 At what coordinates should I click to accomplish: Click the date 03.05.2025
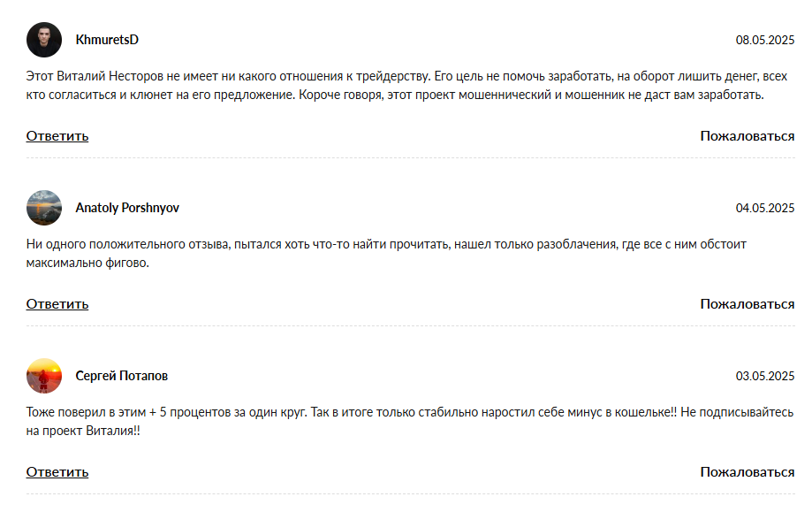(x=765, y=376)
